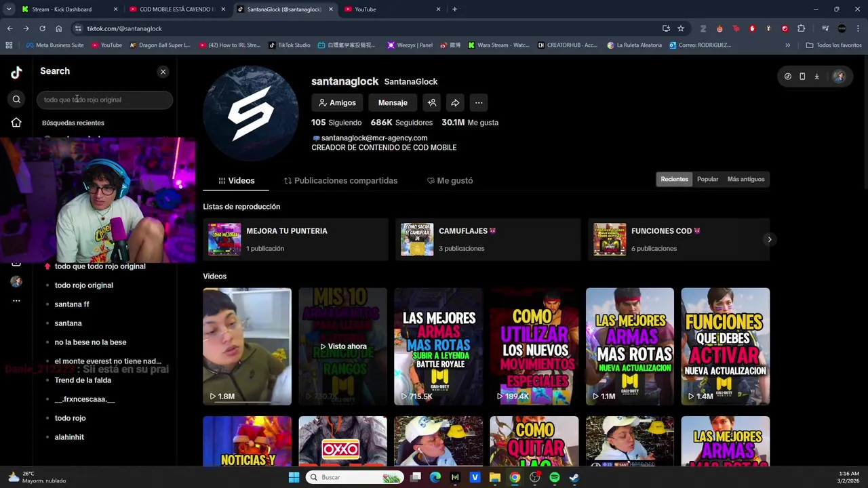Open Todos los favoritos bookmarks folder
Viewport: 868px width, 488px height.
pos(833,45)
